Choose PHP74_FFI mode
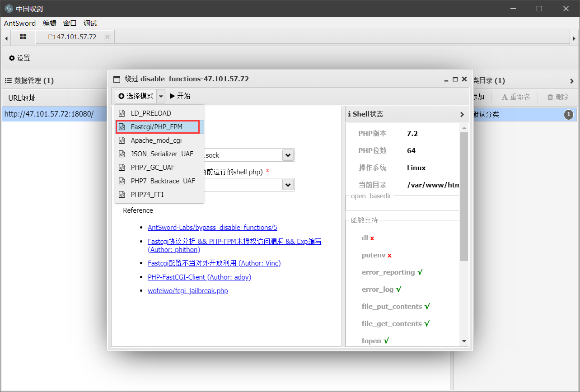The width and height of the screenshot is (580, 392). 159,195
